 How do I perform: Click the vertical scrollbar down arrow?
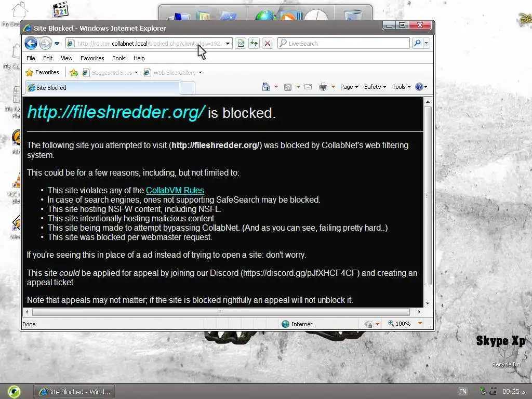(x=428, y=303)
